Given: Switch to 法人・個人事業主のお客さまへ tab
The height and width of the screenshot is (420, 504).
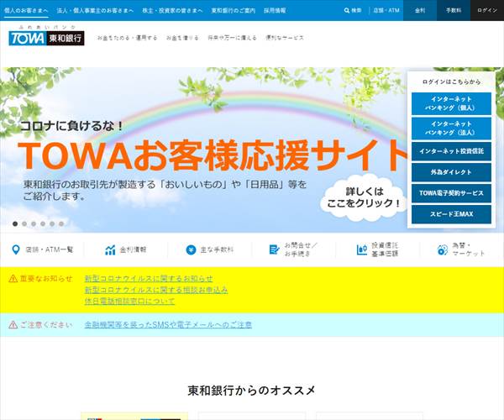Looking at the screenshot, I should pos(95,10).
